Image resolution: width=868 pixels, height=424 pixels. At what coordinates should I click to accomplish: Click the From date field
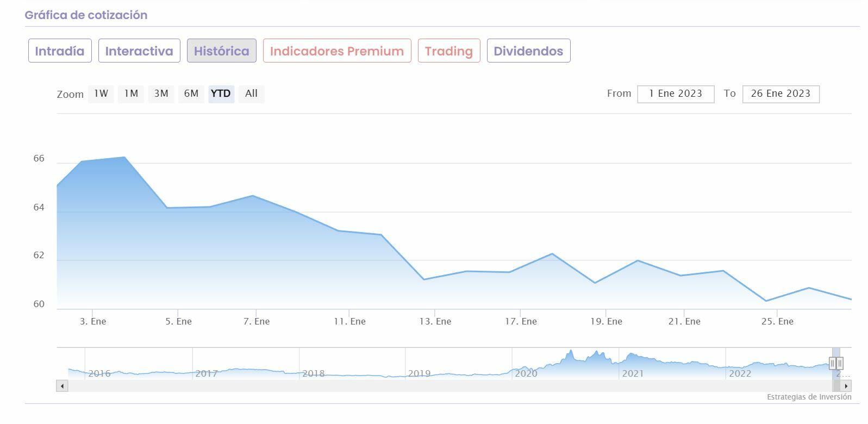676,93
